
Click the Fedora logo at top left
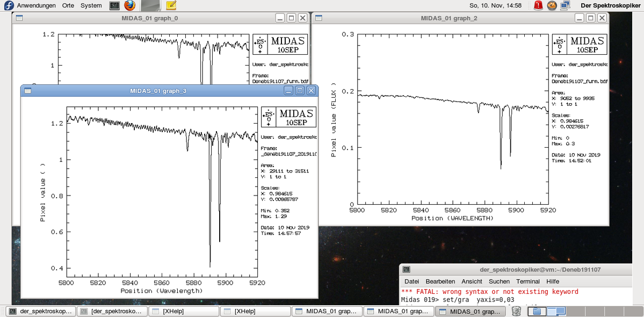(5, 5)
